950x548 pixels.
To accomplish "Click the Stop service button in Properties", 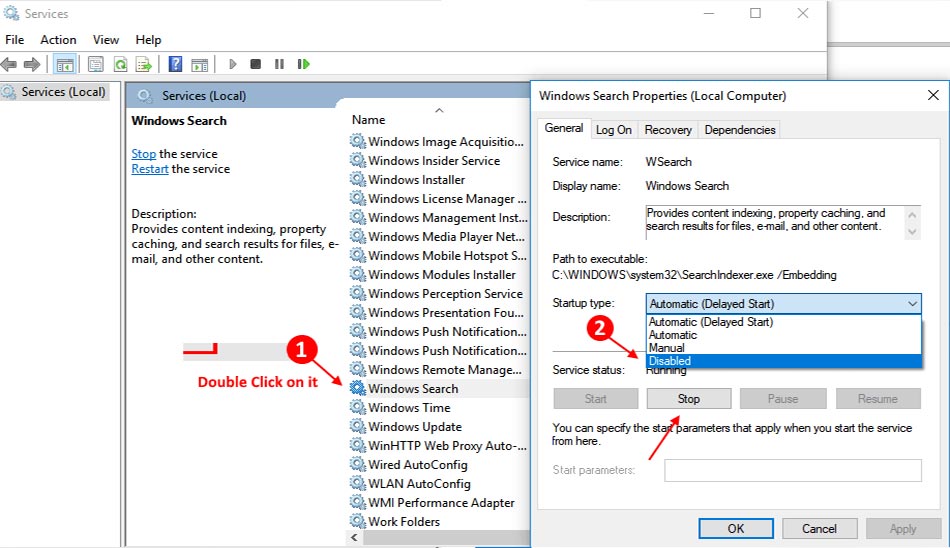I will coord(688,399).
